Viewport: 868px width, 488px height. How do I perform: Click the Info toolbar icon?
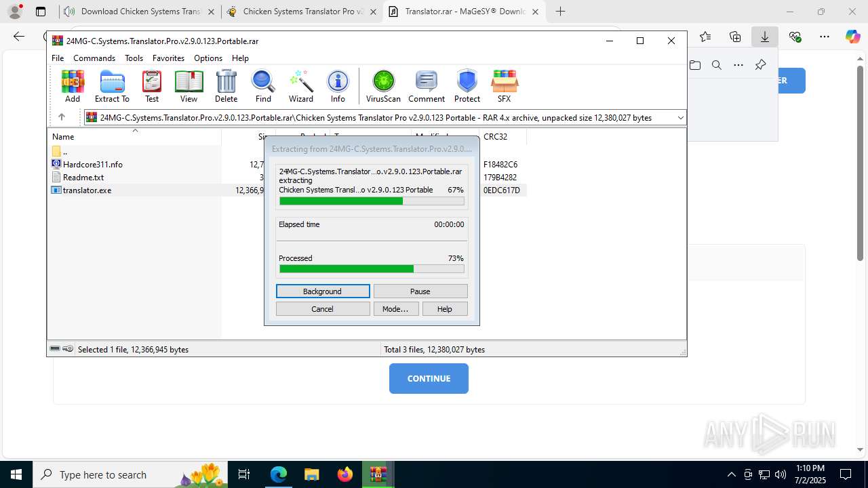(x=338, y=86)
